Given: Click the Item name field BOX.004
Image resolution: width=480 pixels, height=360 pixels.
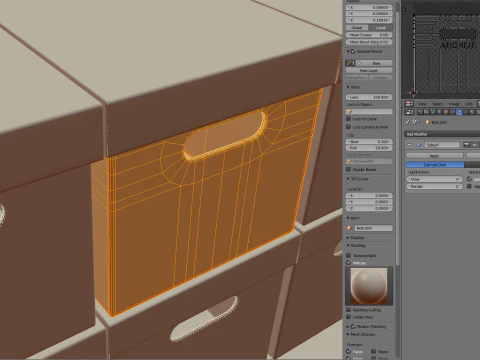Looking at the screenshot, I should [373, 228].
